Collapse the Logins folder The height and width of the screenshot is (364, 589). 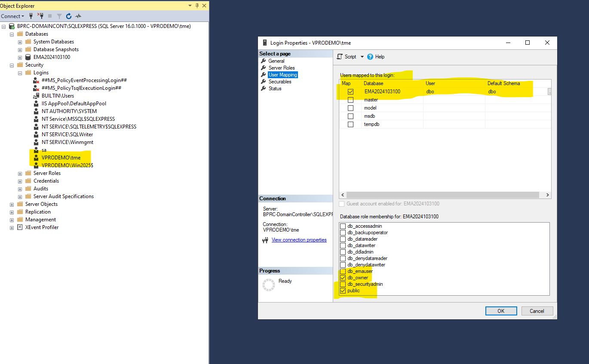(x=19, y=72)
